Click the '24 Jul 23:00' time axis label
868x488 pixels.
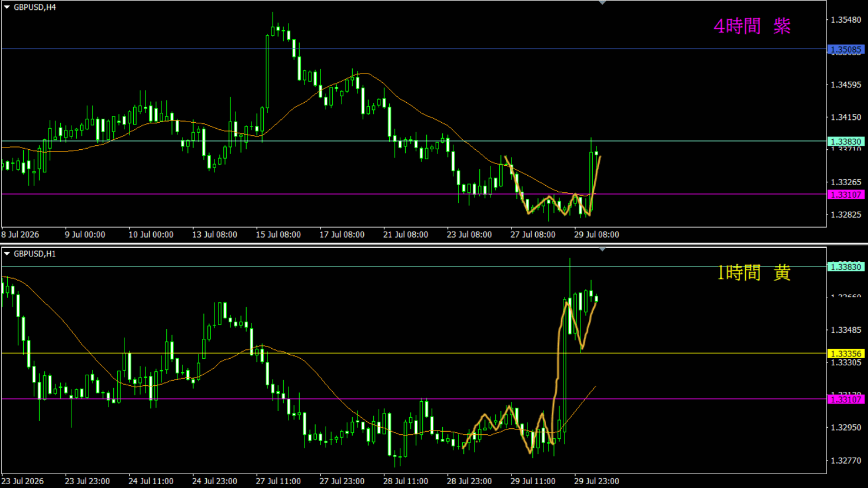pyautogui.click(x=215, y=481)
